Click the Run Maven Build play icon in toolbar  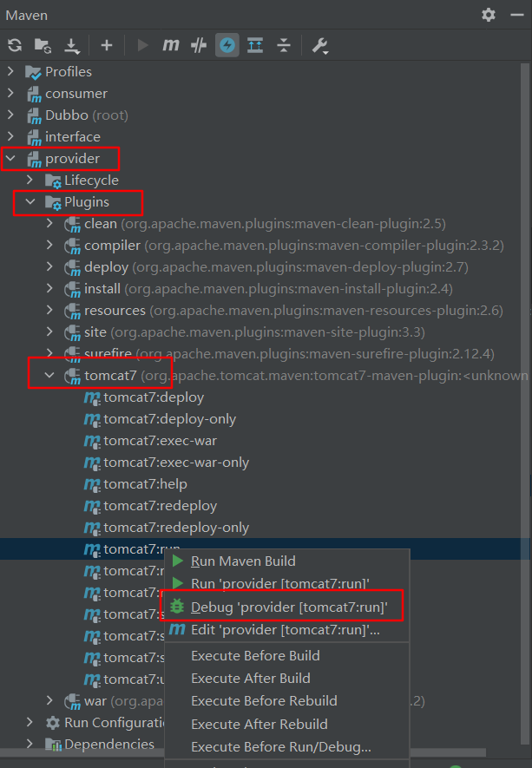142,45
